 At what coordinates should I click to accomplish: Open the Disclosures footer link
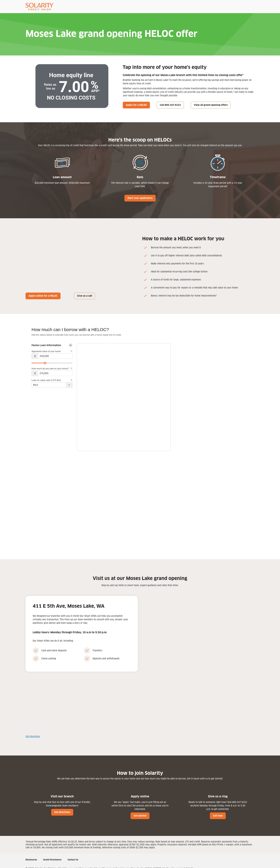31,860
